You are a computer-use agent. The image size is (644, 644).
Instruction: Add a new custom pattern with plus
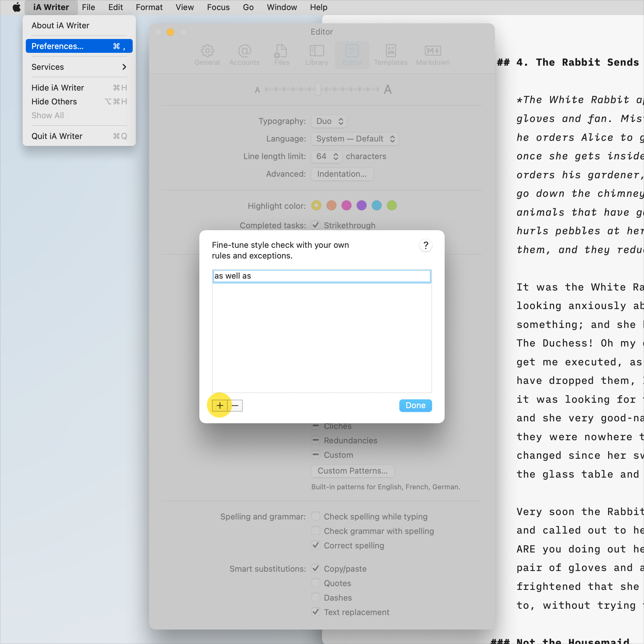click(220, 405)
